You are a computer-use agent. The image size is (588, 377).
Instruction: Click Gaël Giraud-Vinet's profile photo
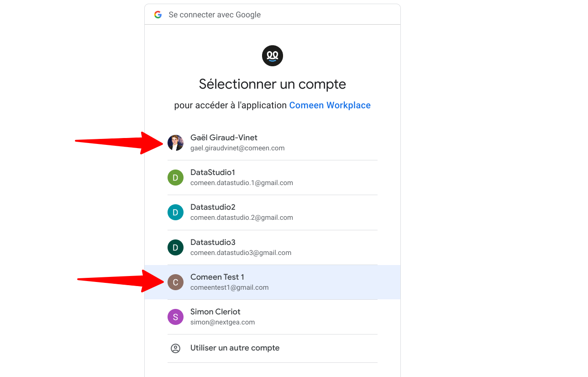175,143
